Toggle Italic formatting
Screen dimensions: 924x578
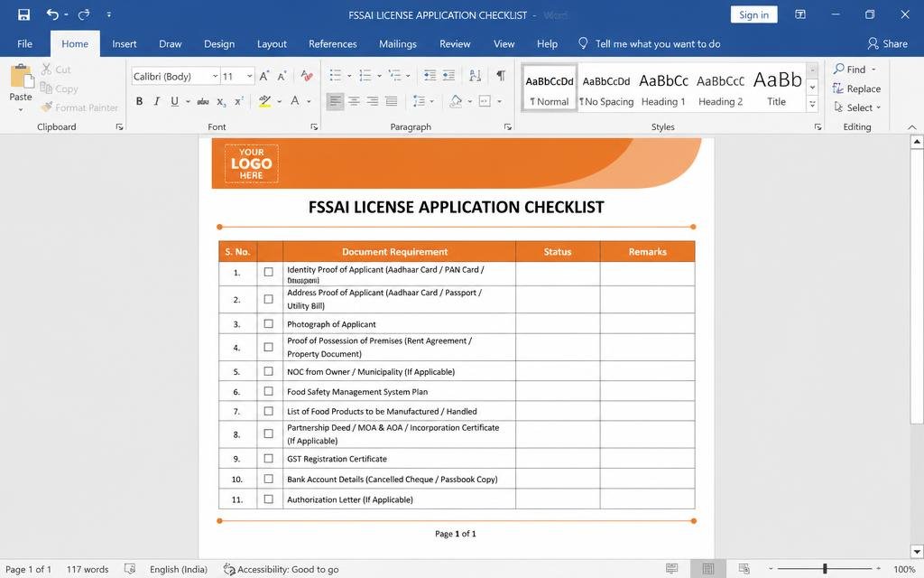pyautogui.click(x=157, y=101)
